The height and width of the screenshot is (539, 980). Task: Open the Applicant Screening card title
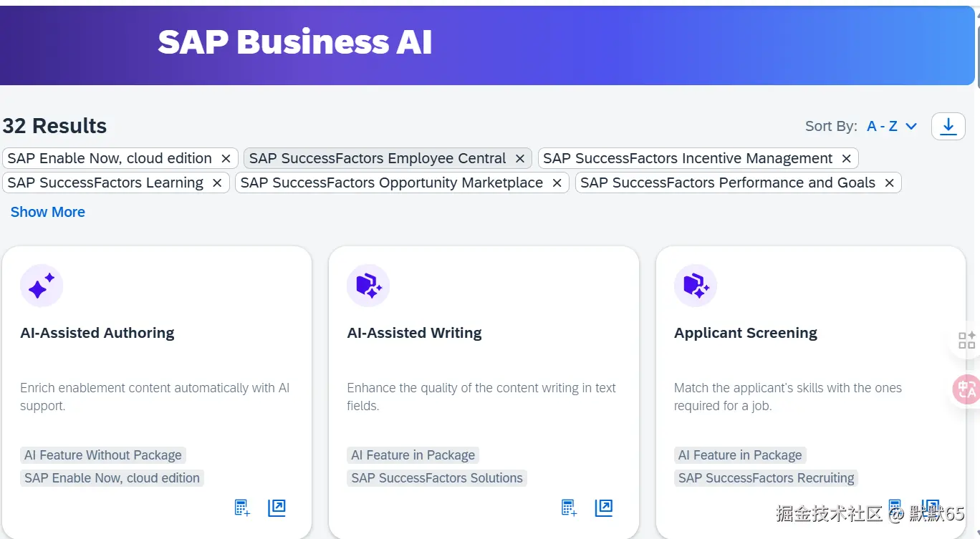[x=745, y=333]
